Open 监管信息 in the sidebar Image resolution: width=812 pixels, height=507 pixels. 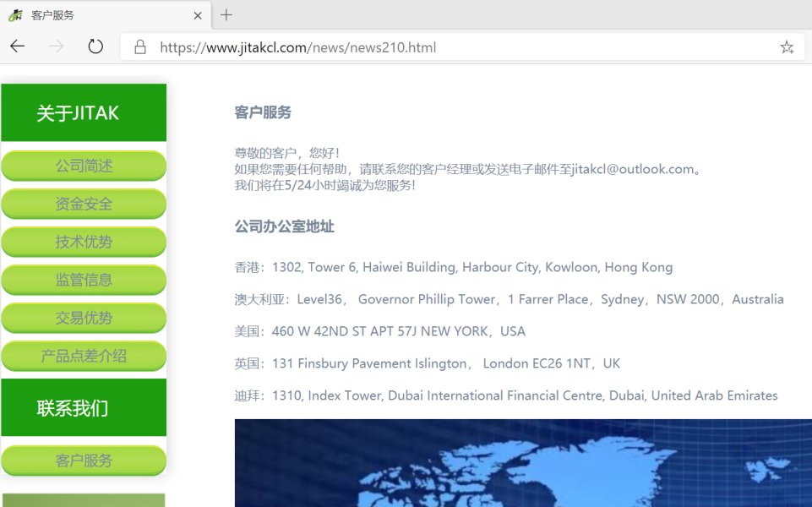point(84,280)
